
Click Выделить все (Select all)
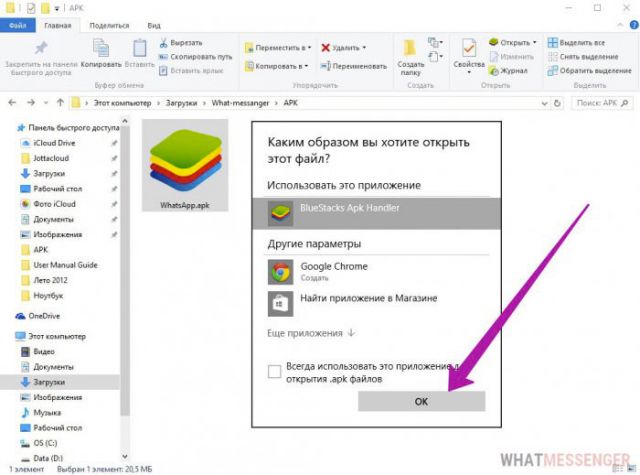point(576,42)
